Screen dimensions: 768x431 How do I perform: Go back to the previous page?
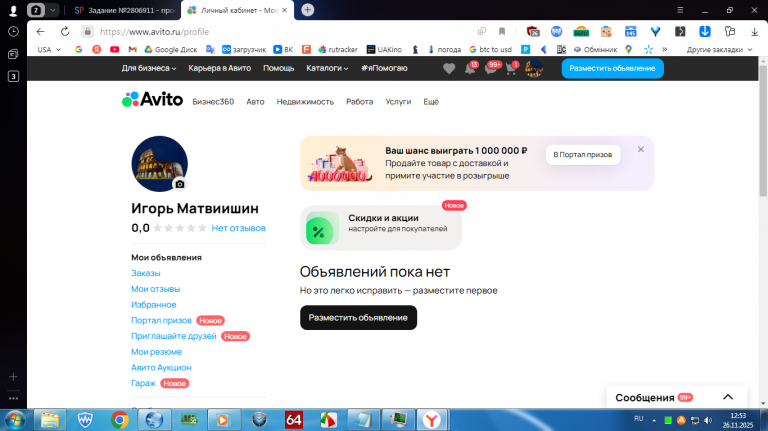coord(40,31)
